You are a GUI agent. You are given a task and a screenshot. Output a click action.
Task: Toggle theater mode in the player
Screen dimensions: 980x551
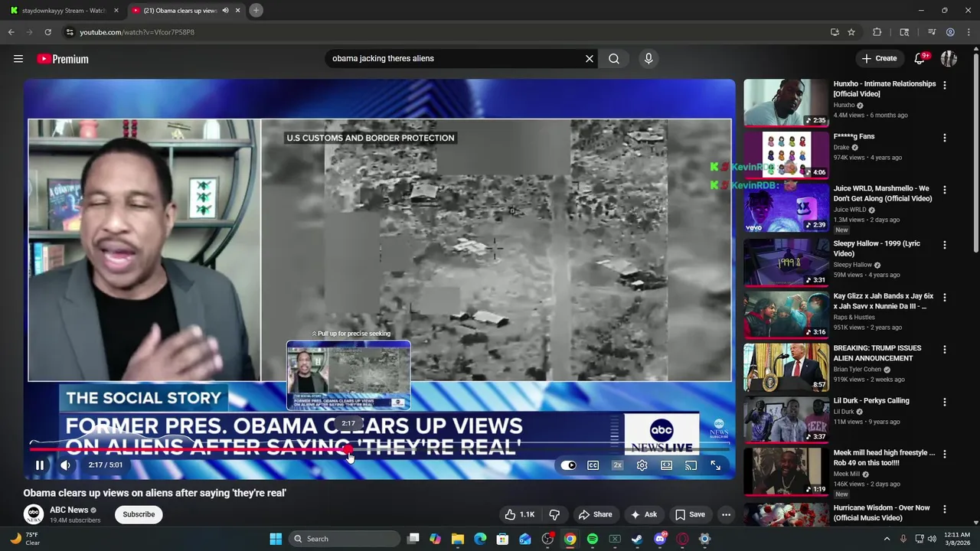pyautogui.click(x=666, y=465)
